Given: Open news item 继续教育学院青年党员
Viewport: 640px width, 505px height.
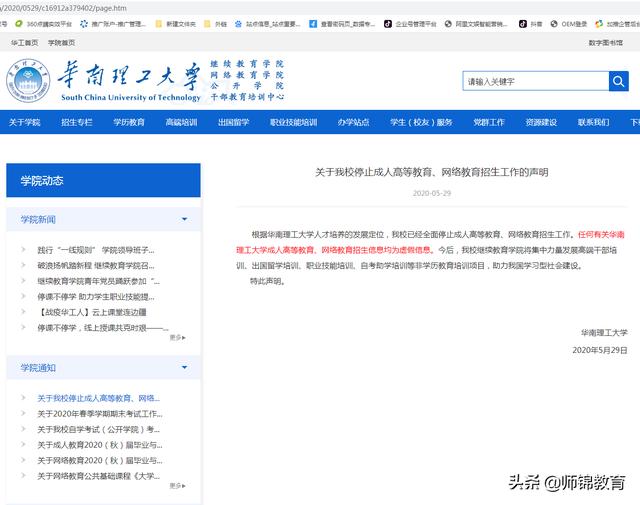Looking at the screenshot, I should click(x=98, y=281).
